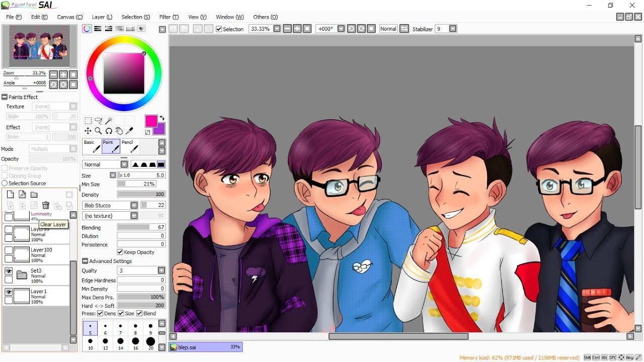Adjust the Density slider

point(141,195)
